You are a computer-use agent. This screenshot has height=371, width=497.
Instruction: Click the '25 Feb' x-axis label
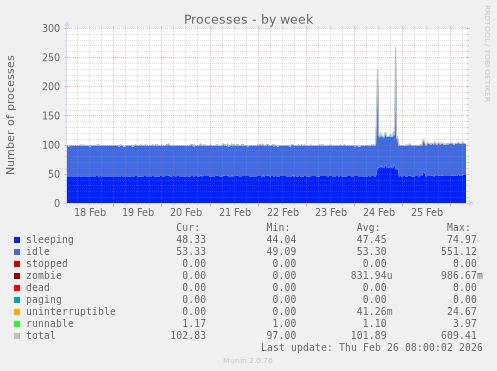pos(427,212)
